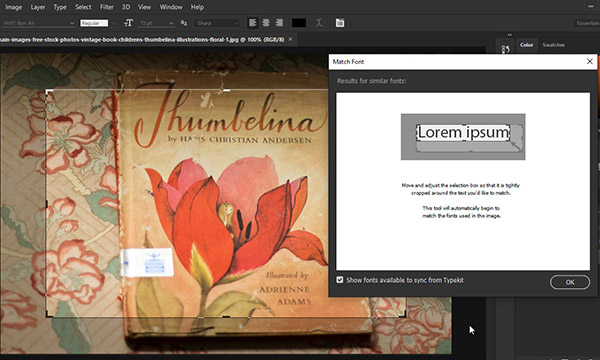Open the Image menu
This screenshot has width=600, height=360.
(x=14, y=7)
